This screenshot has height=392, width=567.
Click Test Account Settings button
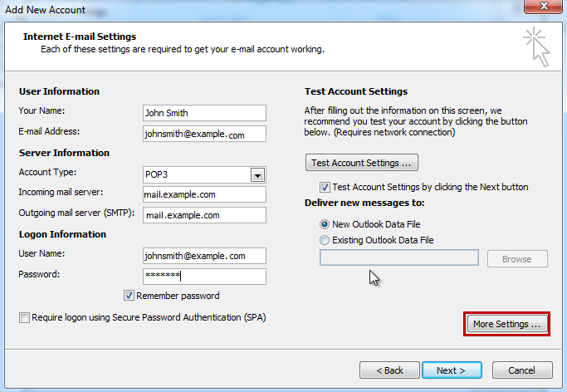(362, 163)
